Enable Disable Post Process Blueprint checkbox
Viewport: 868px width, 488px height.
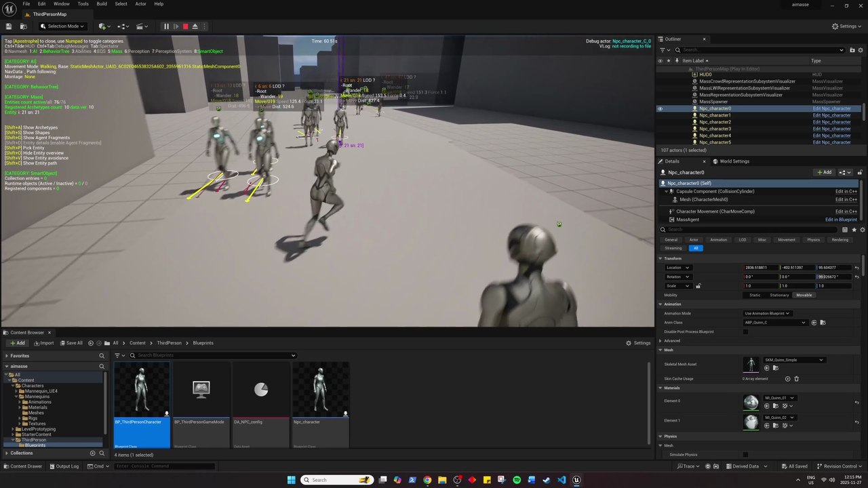click(x=745, y=331)
